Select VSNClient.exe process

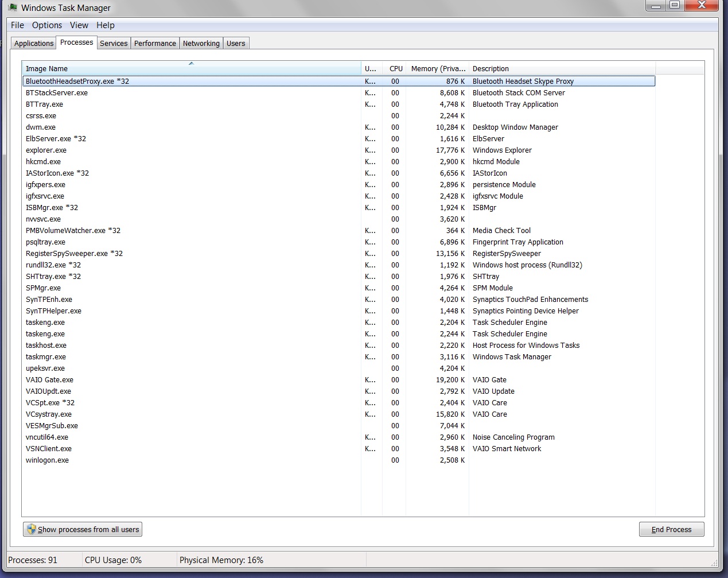338,449
